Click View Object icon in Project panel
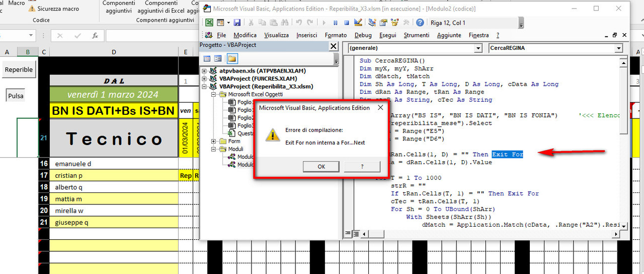This screenshot has height=274, width=644. (x=218, y=58)
